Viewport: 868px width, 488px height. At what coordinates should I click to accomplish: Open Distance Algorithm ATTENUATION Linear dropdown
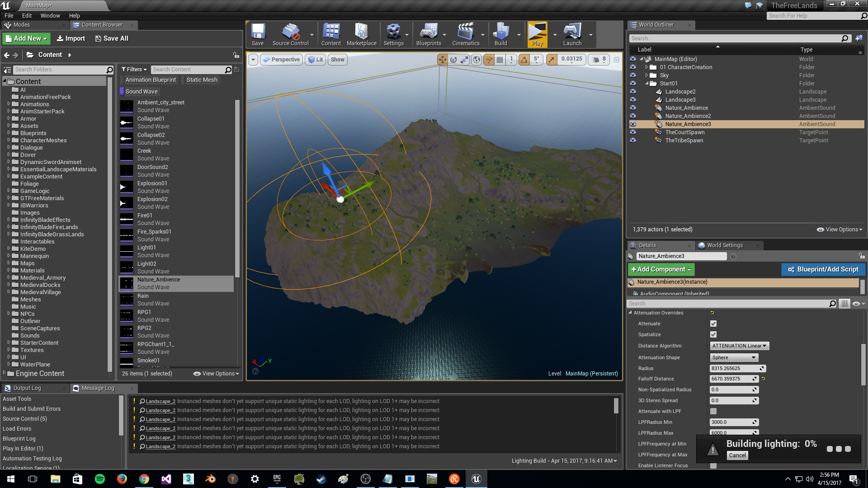pos(739,346)
